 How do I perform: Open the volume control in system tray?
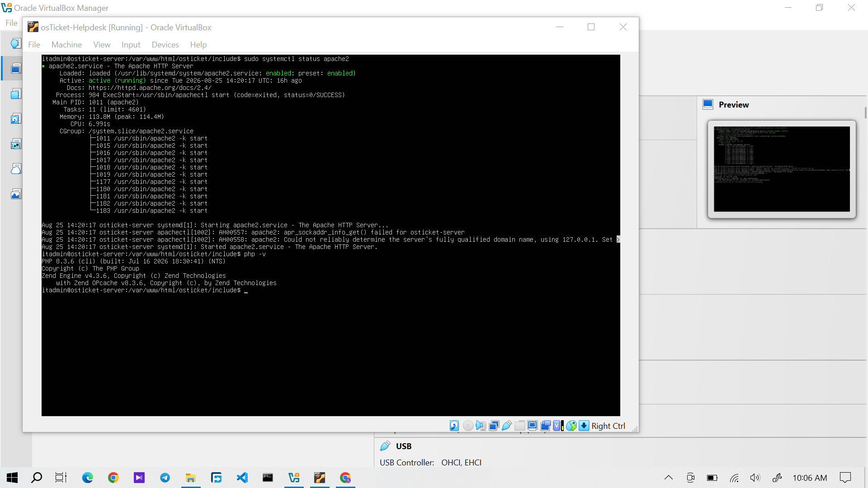point(755,478)
